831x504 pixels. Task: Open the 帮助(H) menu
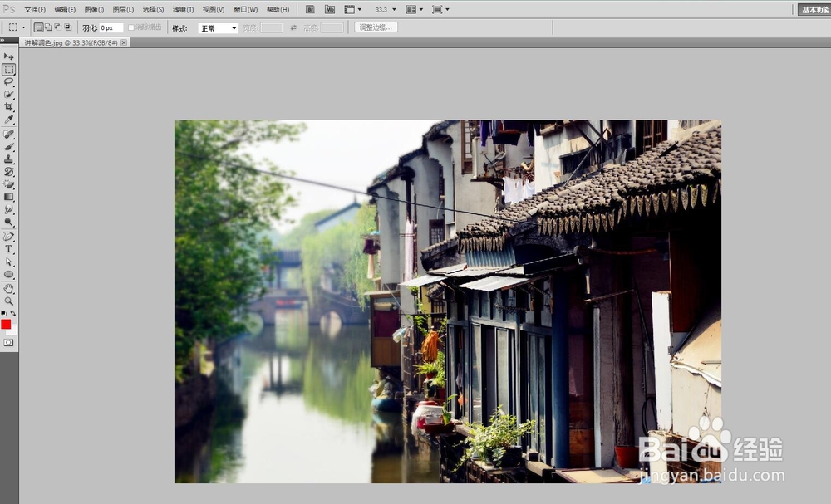[x=278, y=9]
